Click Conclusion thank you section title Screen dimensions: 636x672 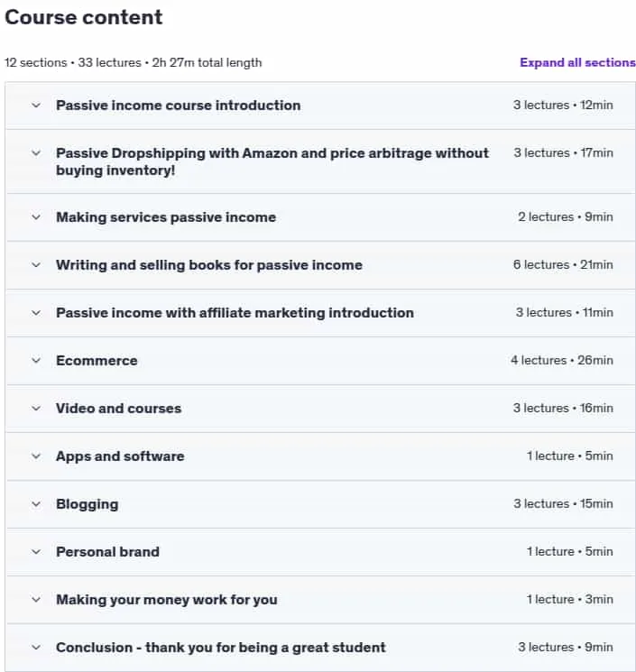[221, 648]
